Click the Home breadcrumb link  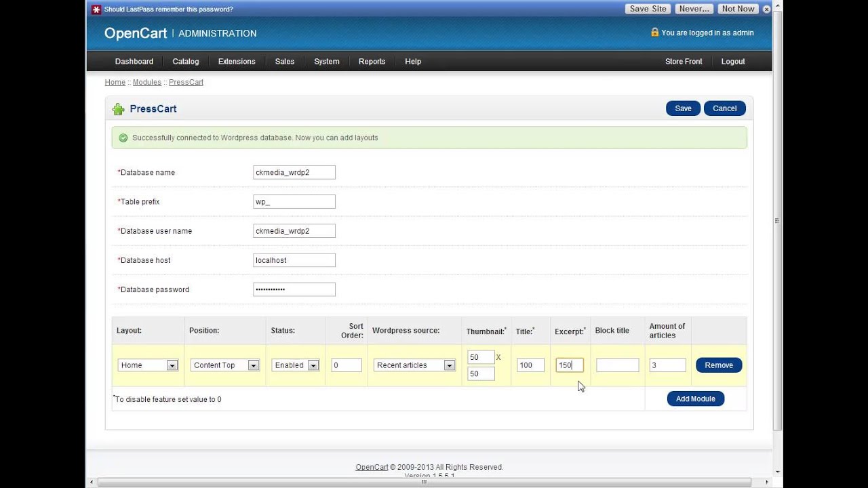(115, 82)
